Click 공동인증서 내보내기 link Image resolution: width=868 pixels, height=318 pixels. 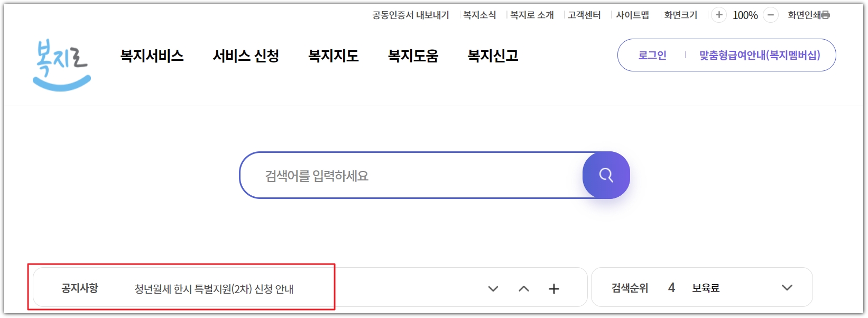pos(411,15)
